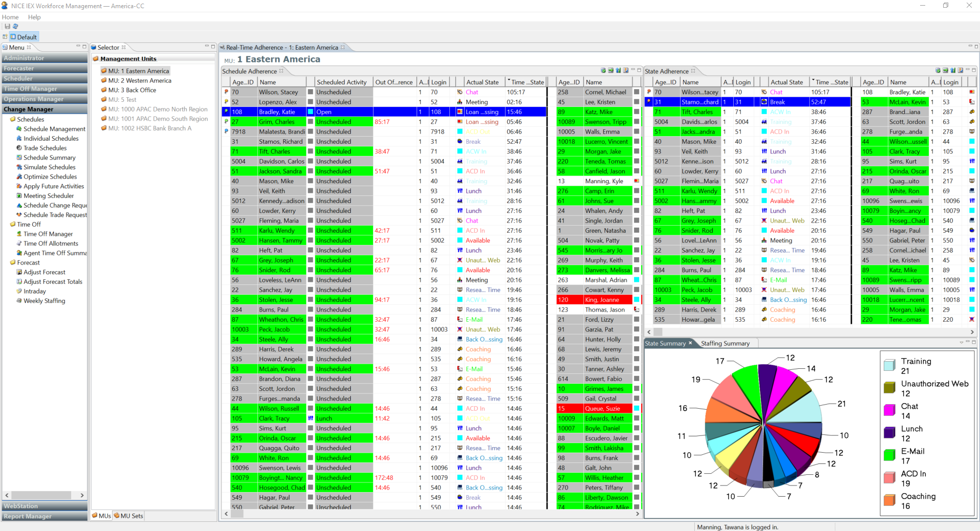Select MU: 1 Eastern America radio-style entry

pos(139,71)
